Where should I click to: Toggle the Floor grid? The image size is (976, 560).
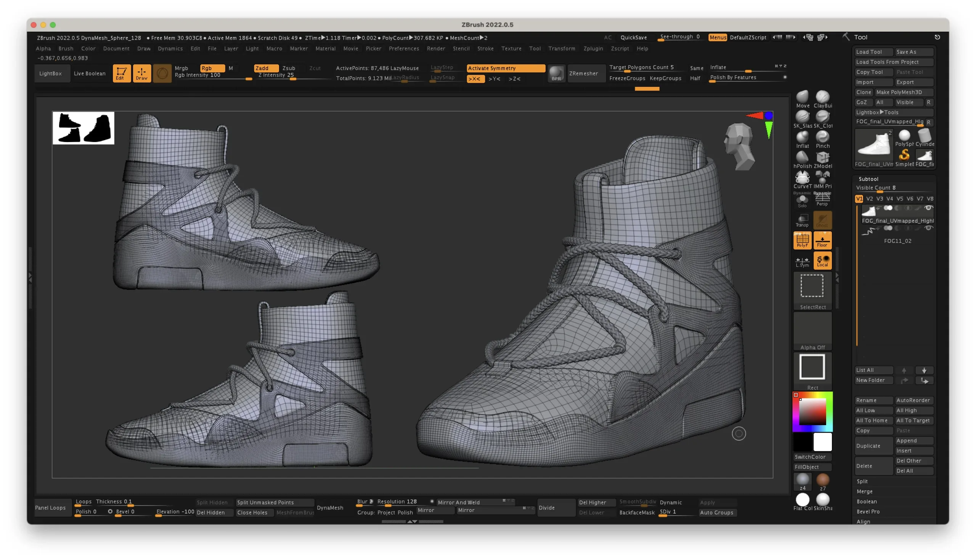click(x=822, y=240)
